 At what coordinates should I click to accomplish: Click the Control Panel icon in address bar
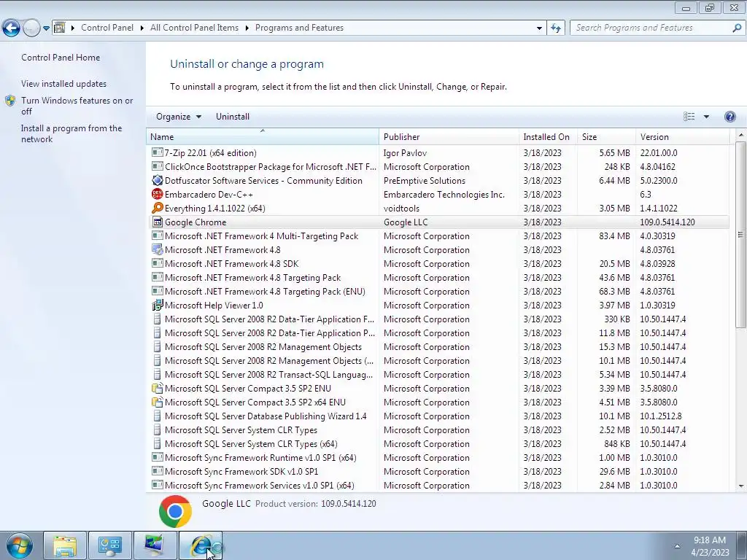(60, 28)
